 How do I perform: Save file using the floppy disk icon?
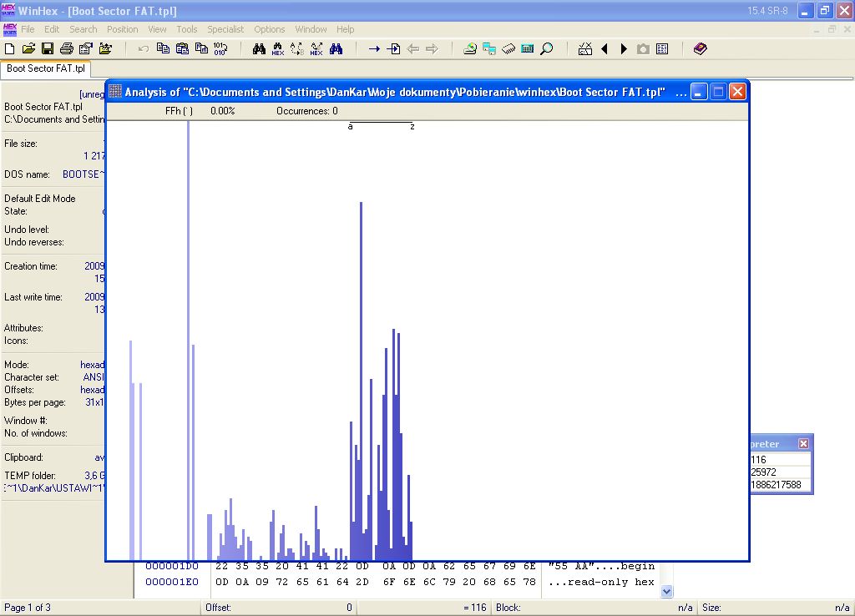(x=48, y=49)
